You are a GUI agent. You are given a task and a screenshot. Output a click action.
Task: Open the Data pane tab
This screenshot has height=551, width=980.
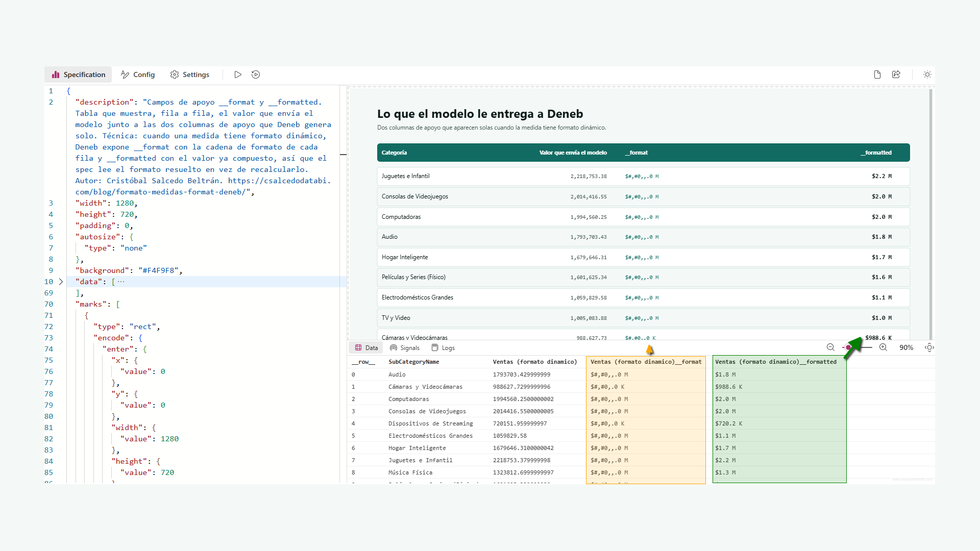coord(366,348)
